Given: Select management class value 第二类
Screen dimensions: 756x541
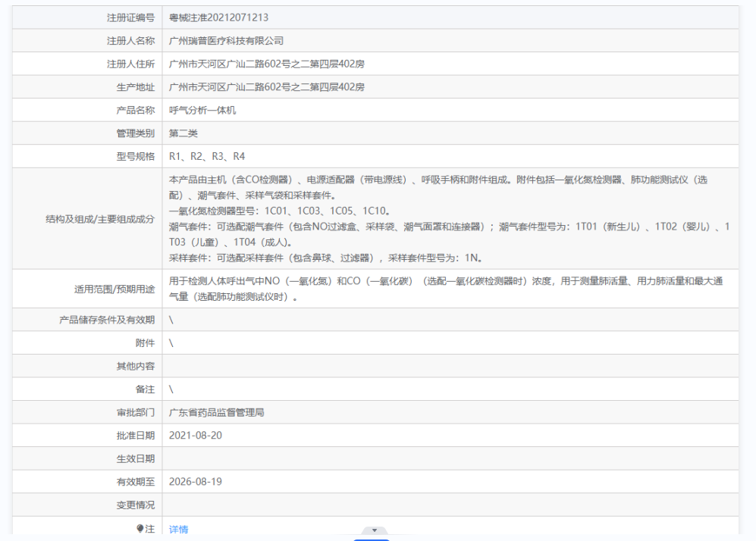Looking at the screenshot, I should click(184, 133).
